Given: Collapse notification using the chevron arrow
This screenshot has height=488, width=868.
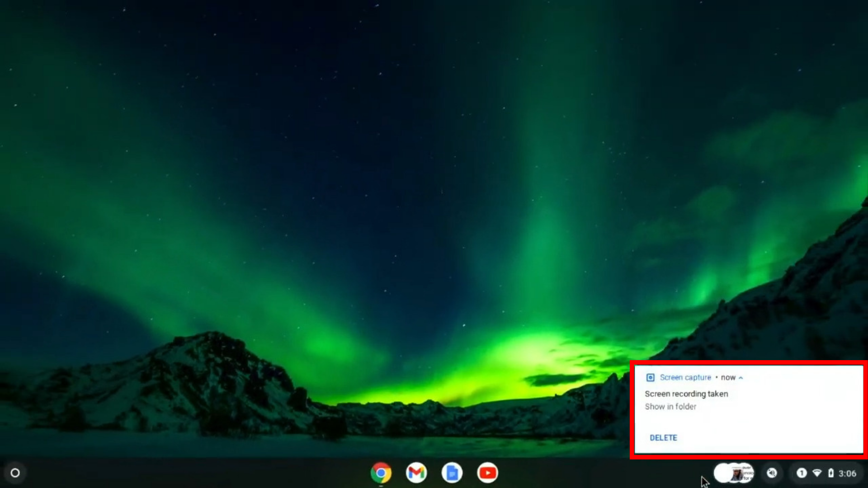Looking at the screenshot, I should click(741, 378).
